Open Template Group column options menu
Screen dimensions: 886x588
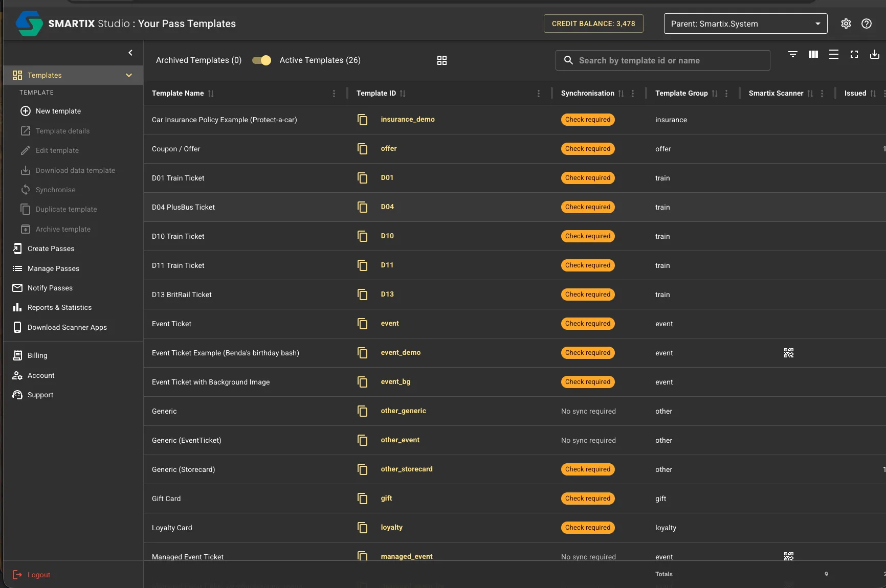pyautogui.click(x=726, y=93)
